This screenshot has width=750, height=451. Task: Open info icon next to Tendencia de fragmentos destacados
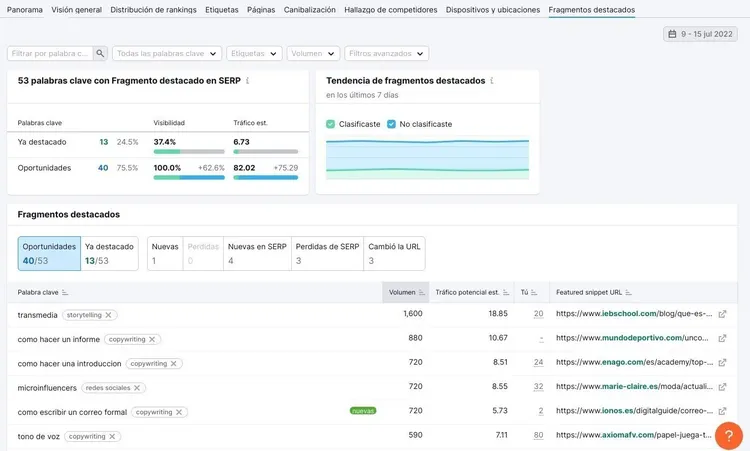point(492,81)
